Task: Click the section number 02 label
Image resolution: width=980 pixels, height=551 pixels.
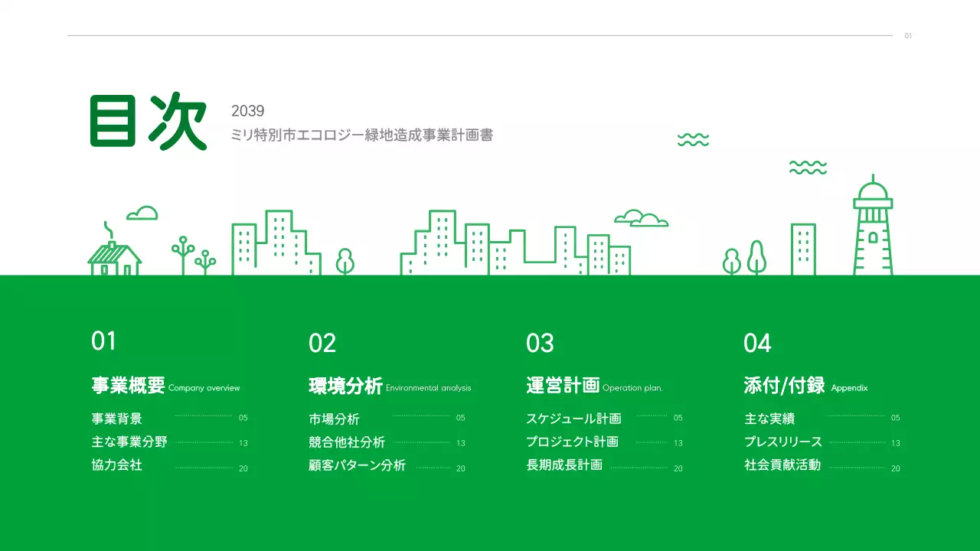Action: pyautogui.click(x=323, y=343)
